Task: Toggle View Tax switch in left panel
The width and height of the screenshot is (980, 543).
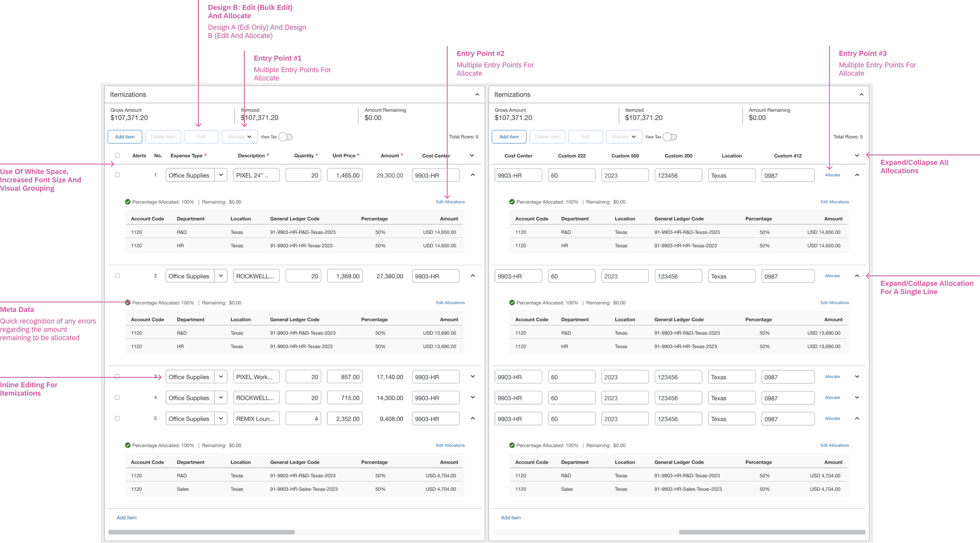Action: pos(285,137)
